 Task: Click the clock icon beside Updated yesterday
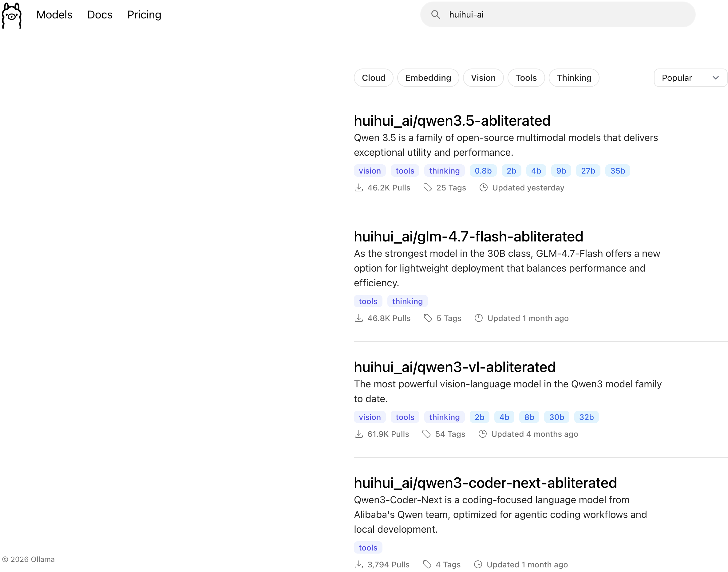pyautogui.click(x=483, y=187)
